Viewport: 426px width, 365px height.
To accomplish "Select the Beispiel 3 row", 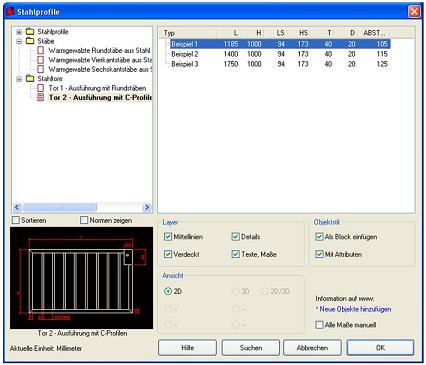I will 280,64.
